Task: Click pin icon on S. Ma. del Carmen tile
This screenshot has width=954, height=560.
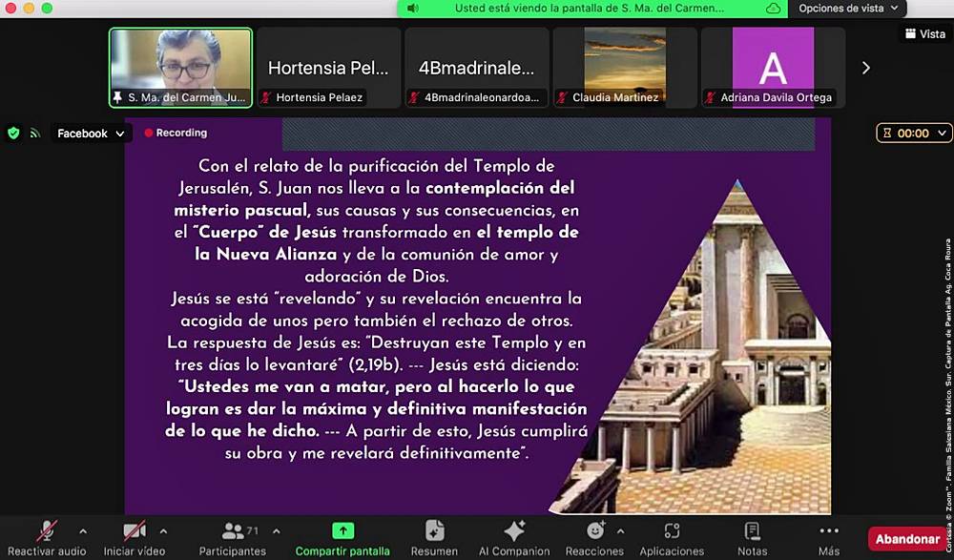Action: point(117,97)
